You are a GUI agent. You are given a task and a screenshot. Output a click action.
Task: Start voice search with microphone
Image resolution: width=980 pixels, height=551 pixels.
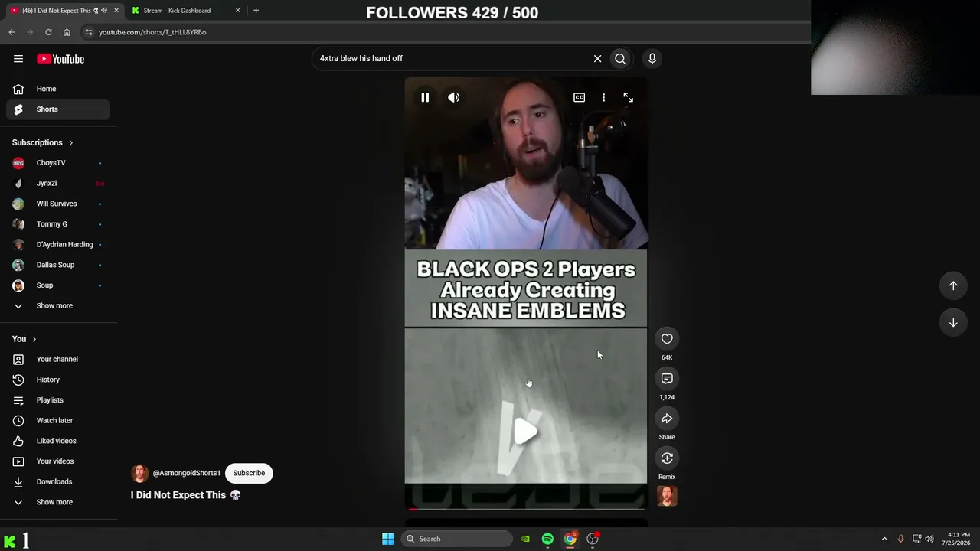point(652,58)
